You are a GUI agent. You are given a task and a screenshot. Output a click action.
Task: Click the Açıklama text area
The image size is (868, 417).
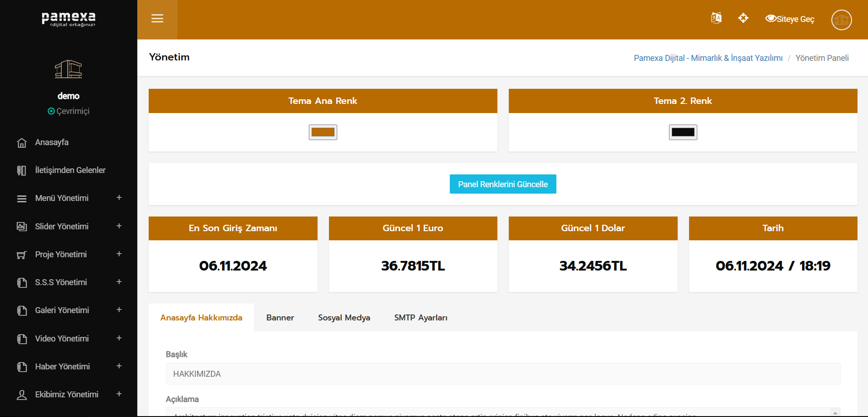[x=498, y=412]
